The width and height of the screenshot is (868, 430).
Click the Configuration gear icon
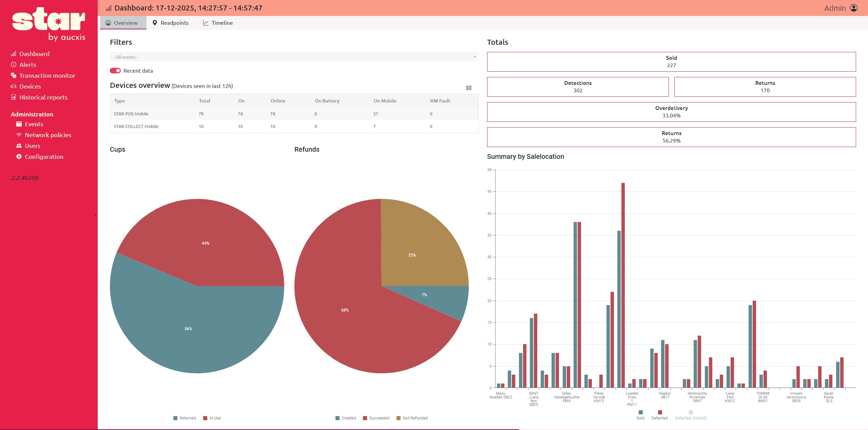click(19, 156)
